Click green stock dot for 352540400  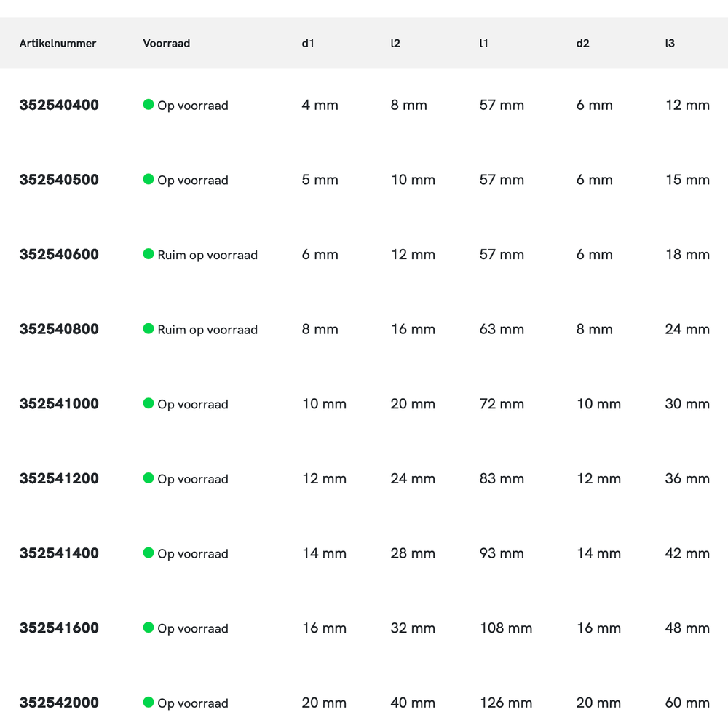[x=149, y=105]
